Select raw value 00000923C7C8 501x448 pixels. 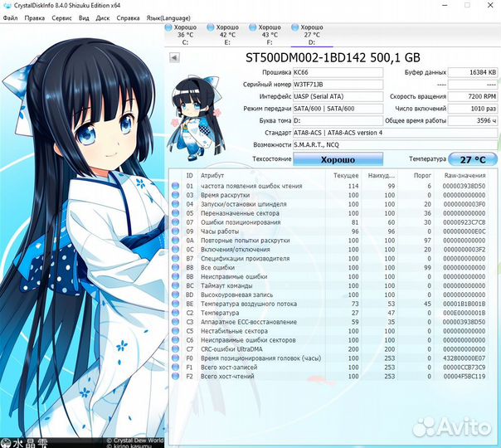click(465, 222)
